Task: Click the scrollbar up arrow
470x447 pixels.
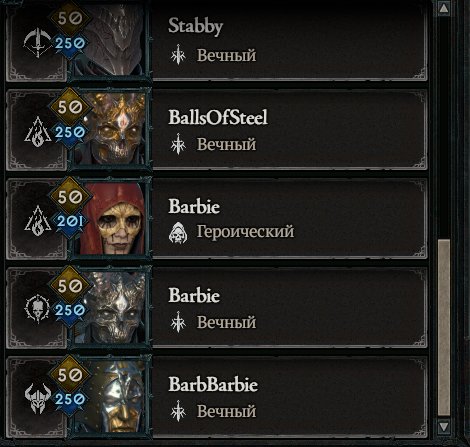Action: coord(444,8)
